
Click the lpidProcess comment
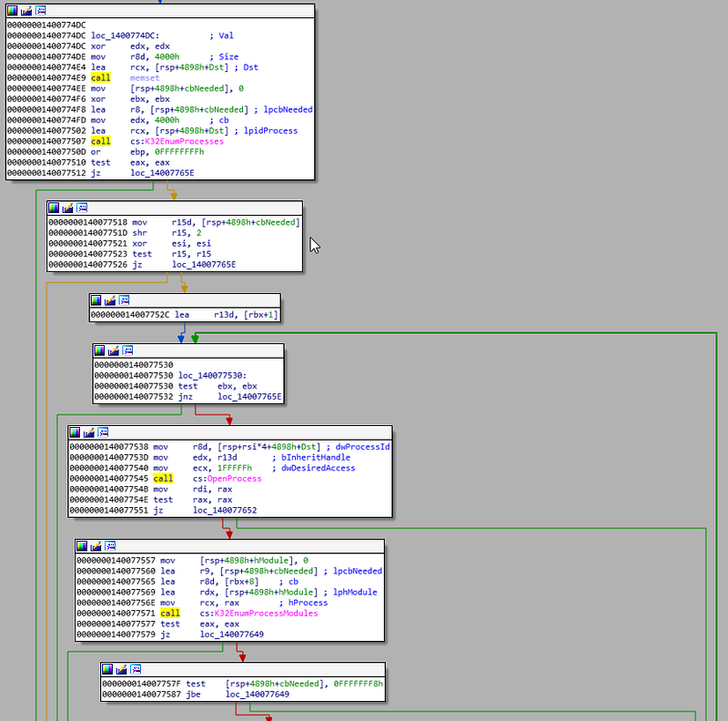click(x=270, y=131)
